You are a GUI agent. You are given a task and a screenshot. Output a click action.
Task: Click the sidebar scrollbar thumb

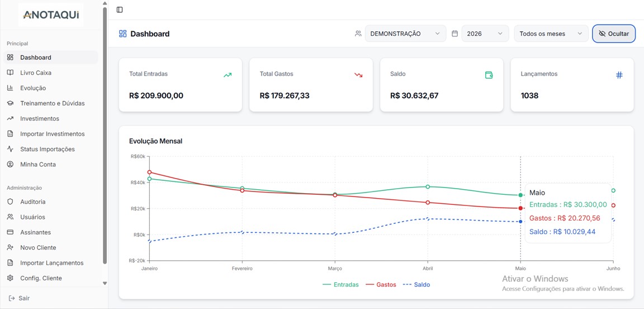[105, 136]
